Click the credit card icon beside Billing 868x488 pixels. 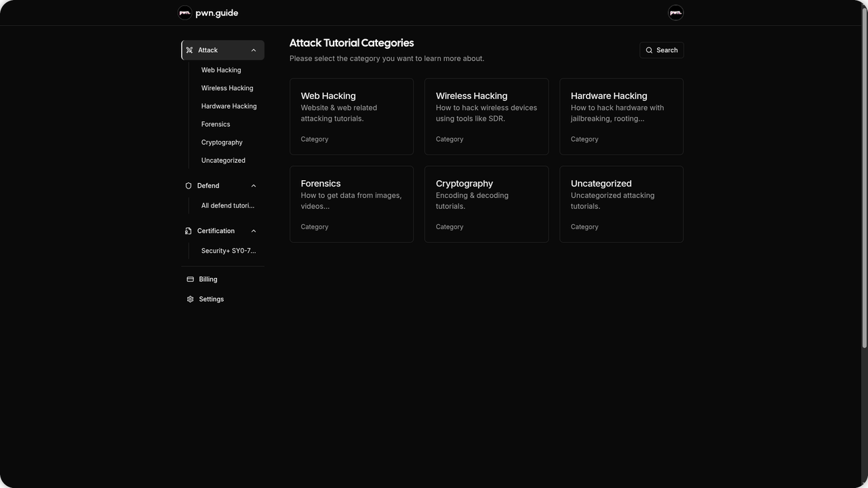pyautogui.click(x=190, y=279)
